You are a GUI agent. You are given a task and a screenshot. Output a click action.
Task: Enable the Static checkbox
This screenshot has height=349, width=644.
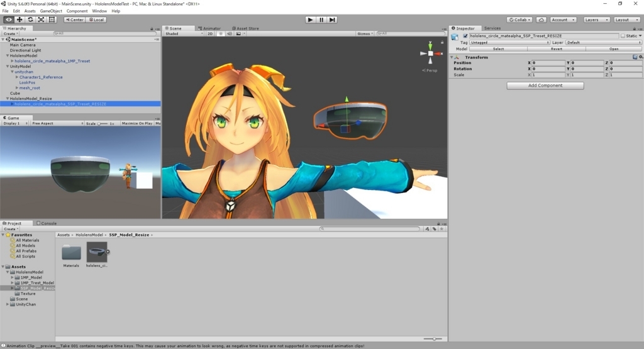(x=623, y=36)
